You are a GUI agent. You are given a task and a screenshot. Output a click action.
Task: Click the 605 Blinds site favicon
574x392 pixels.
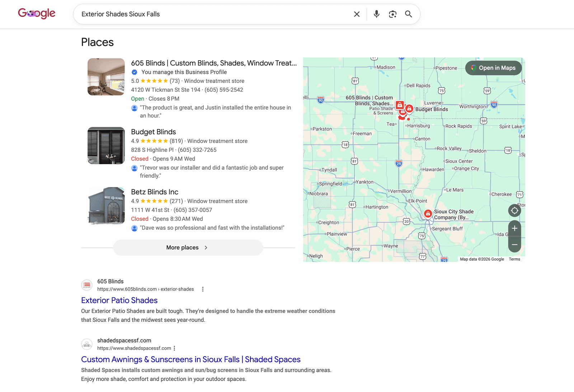(x=87, y=285)
